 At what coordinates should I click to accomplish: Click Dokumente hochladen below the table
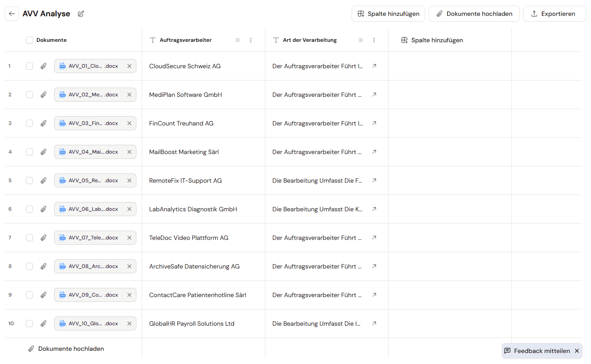click(66, 349)
